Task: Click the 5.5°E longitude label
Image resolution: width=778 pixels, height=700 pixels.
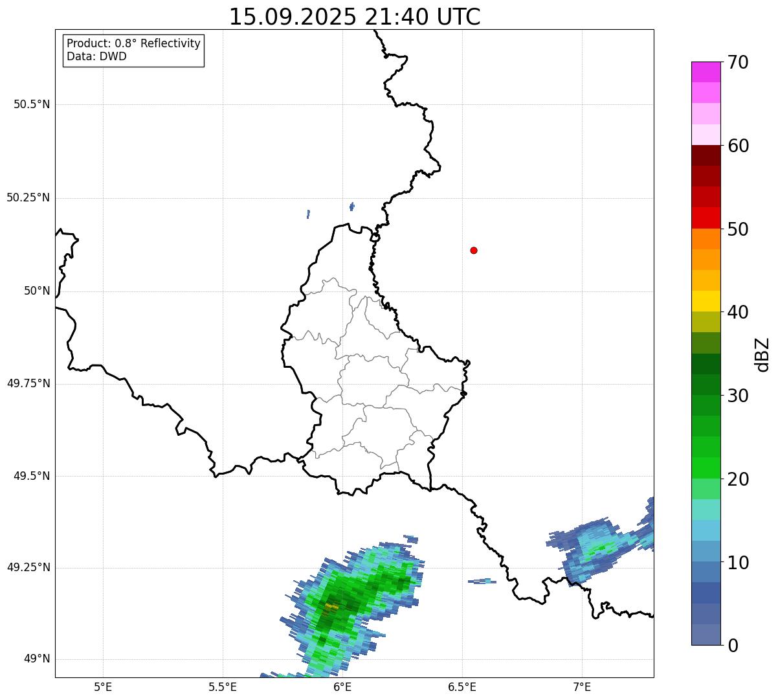Action: click(223, 686)
